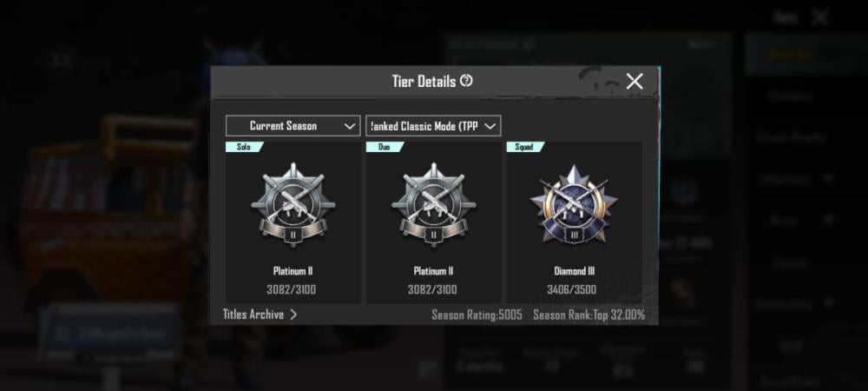Click the background profile close X
The image size is (868, 391).
tap(820, 17)
